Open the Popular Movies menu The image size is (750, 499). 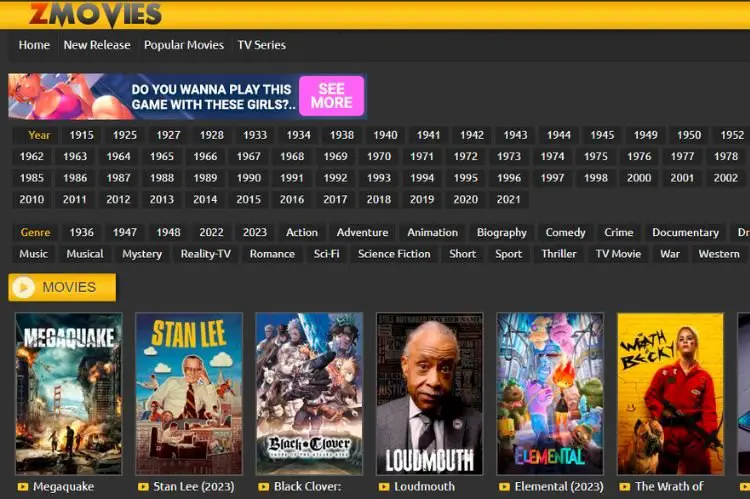pyautogui.click(x=184, y=45)
